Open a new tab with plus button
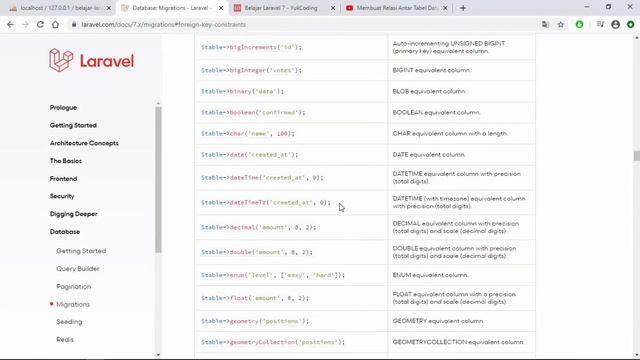640x360 pixels. pos(463,8)
